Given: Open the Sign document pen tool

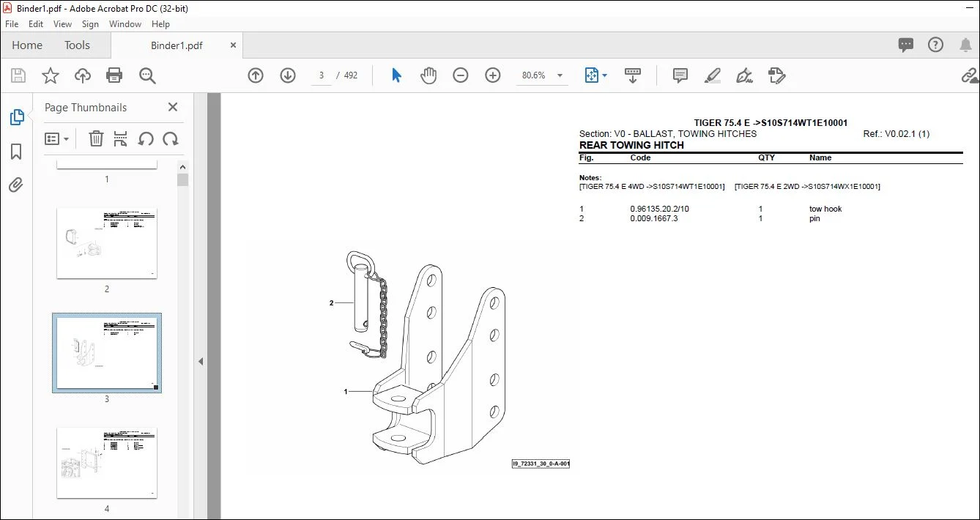Looking at the screenshot, I should (x=745, y=75).
